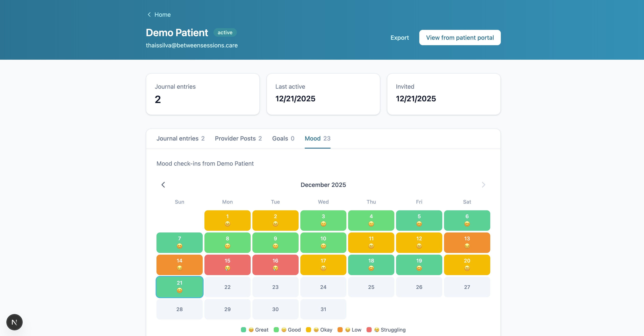Click the Good emoji on December 3
This screenshot has width=644, height=336.
pyautogui.click(x=323, y=224)
